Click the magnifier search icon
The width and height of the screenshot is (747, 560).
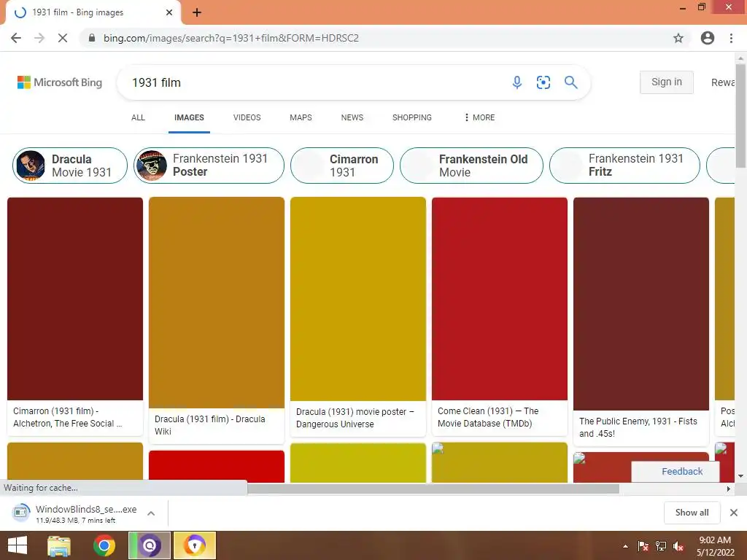(x=570, y=82)
